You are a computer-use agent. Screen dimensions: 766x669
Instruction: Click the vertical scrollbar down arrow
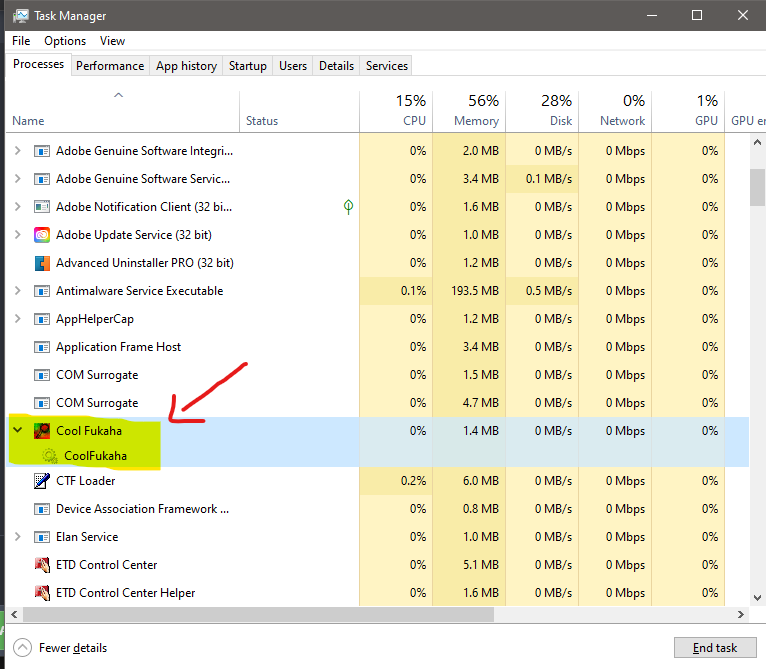pos(757,598)
